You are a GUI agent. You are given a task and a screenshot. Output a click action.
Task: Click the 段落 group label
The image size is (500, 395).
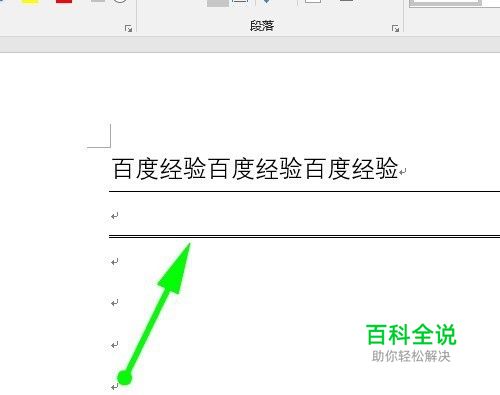pos(262,26)
